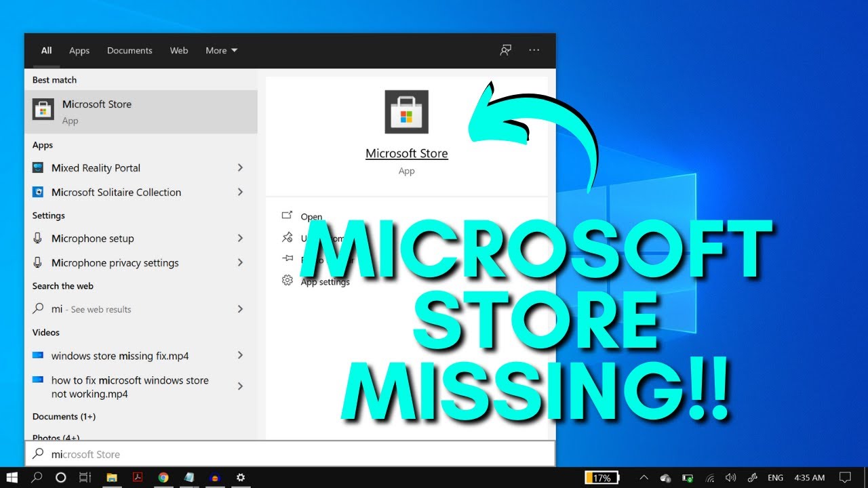Open windows store missing fix.mp4 video icon
The image size is (868, 488).
click(38, 355)
